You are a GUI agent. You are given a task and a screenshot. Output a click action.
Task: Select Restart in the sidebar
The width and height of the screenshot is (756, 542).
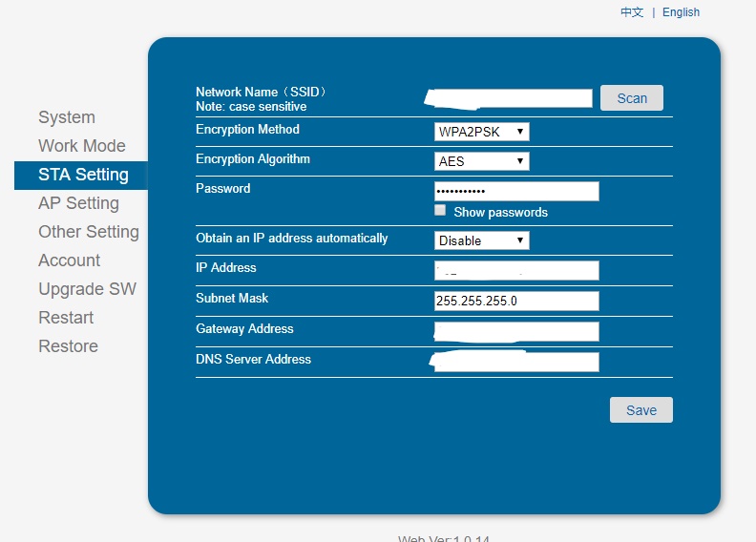pos(66,318)
